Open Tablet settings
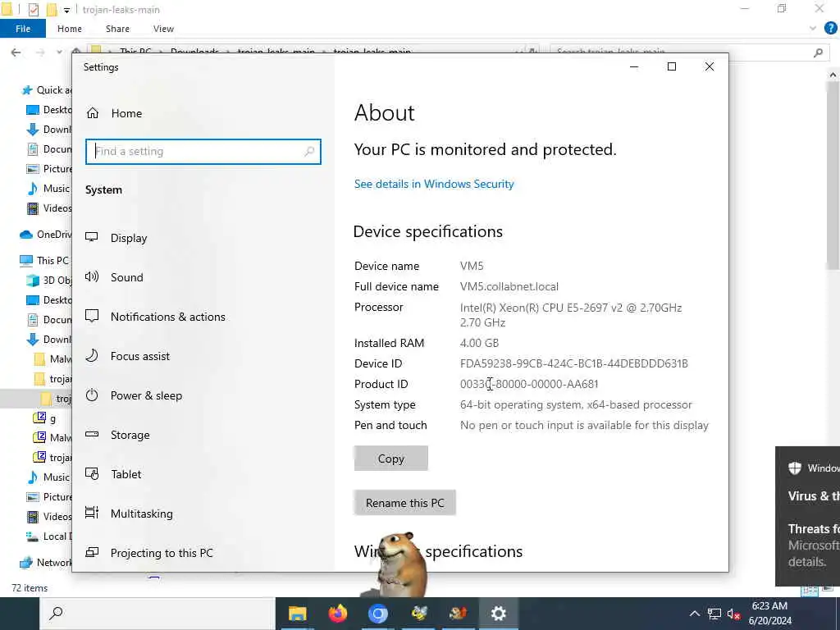 click(x=113, y=474)
